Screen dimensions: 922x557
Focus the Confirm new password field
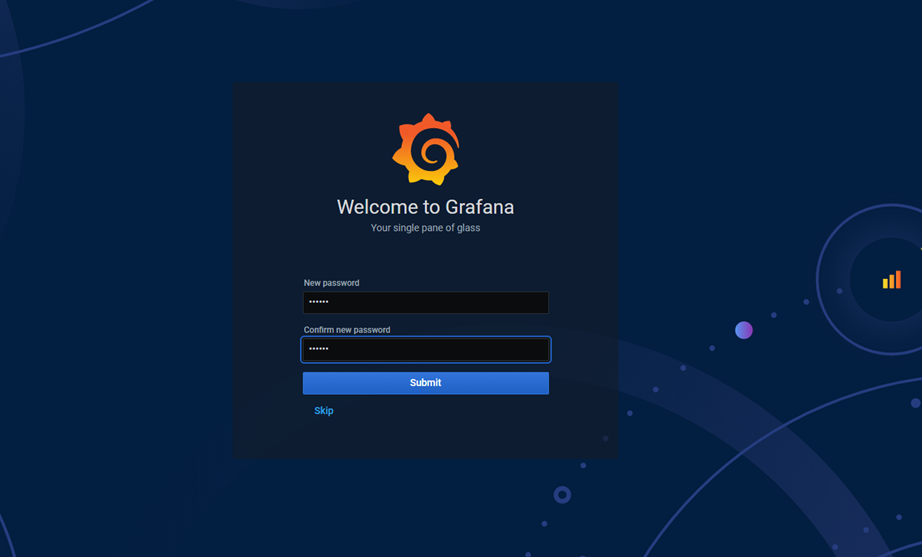(426, 349)
